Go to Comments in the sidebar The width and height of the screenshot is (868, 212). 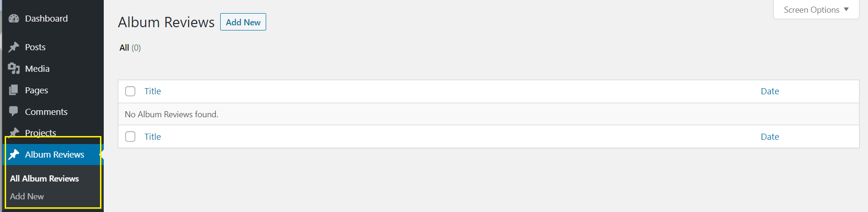(x=46, y=112)
